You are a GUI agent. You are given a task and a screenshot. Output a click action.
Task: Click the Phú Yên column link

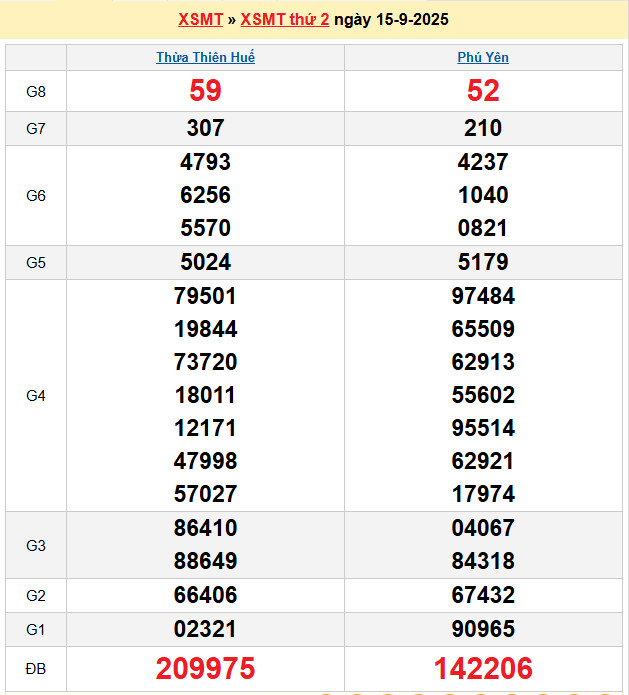point(483,57)
